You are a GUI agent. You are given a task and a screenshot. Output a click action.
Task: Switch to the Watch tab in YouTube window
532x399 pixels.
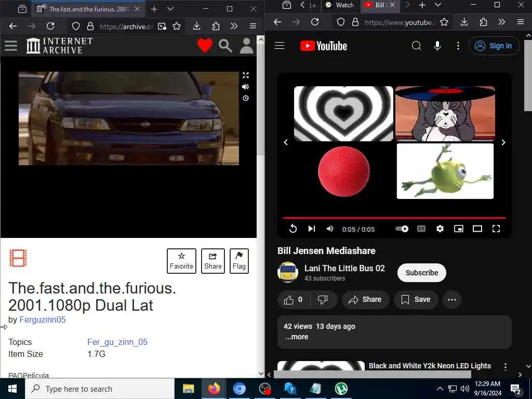(340, 5)
